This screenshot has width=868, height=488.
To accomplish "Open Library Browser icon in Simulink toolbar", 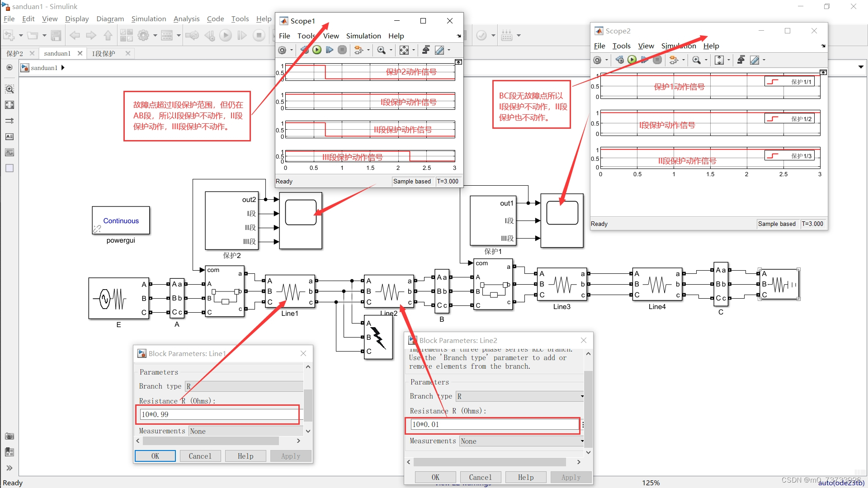I will 127,35.
